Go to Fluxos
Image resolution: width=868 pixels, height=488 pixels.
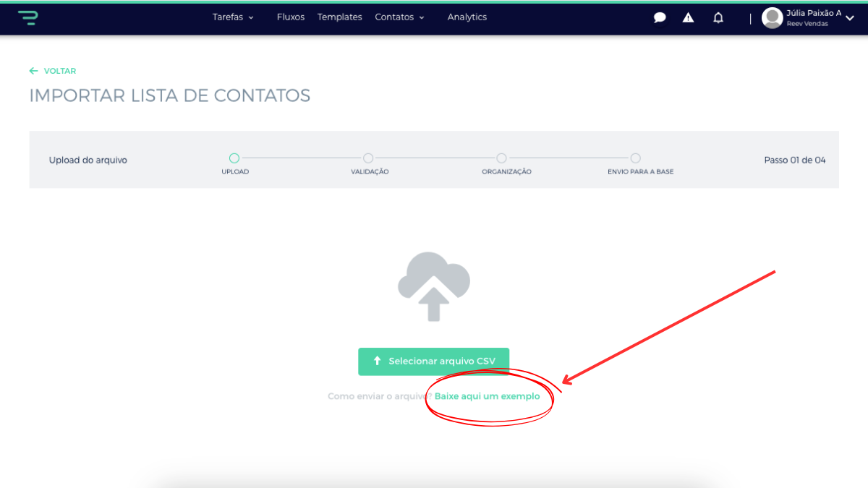[291, 17]
